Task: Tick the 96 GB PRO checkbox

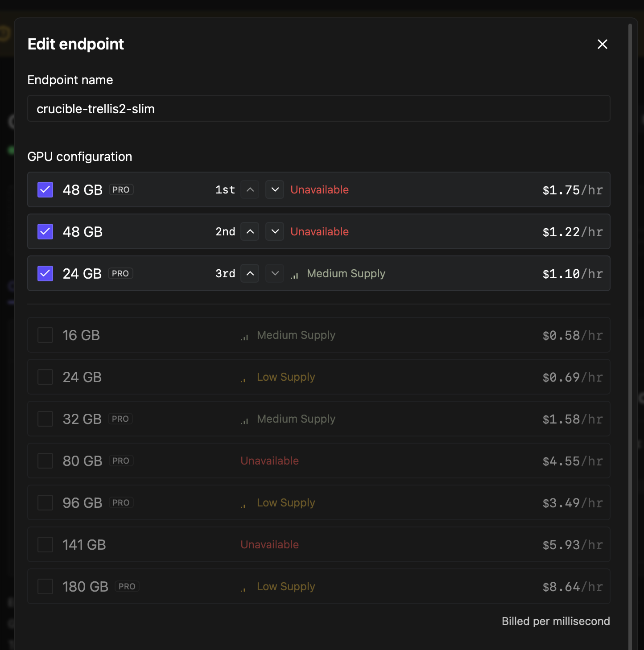Action: click(45, 502)
